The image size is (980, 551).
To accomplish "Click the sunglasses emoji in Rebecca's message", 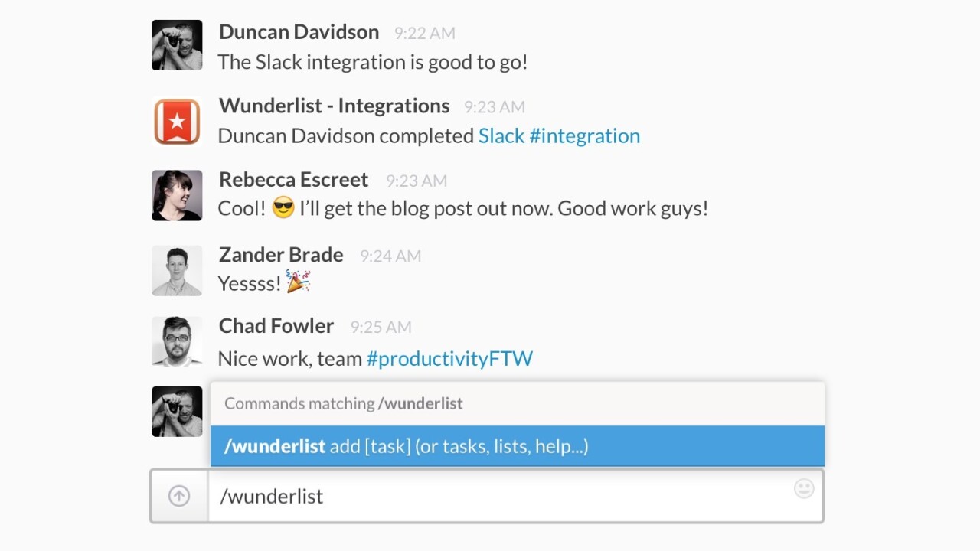I will 283,208.
